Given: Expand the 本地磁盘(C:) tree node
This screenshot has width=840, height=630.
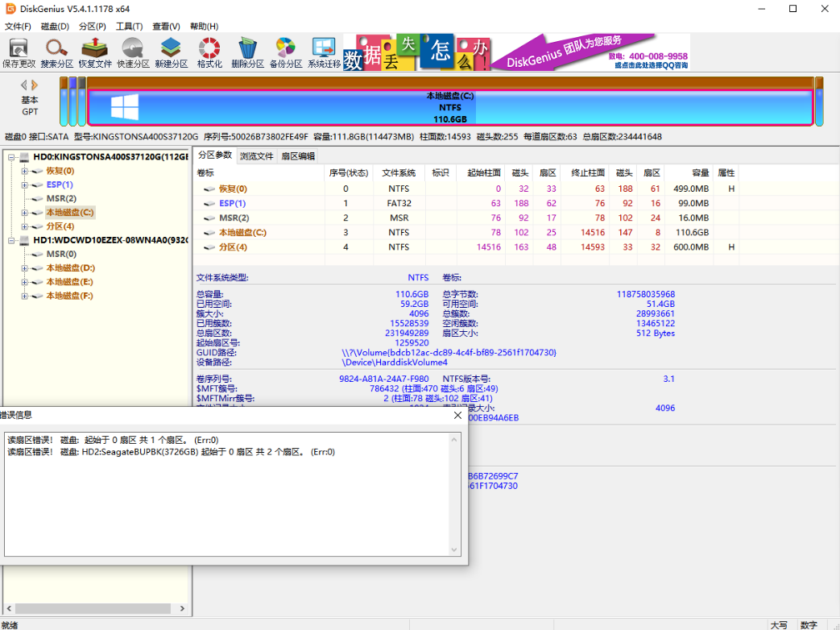Looking at the screenshot, I should (x=25, y=213).
